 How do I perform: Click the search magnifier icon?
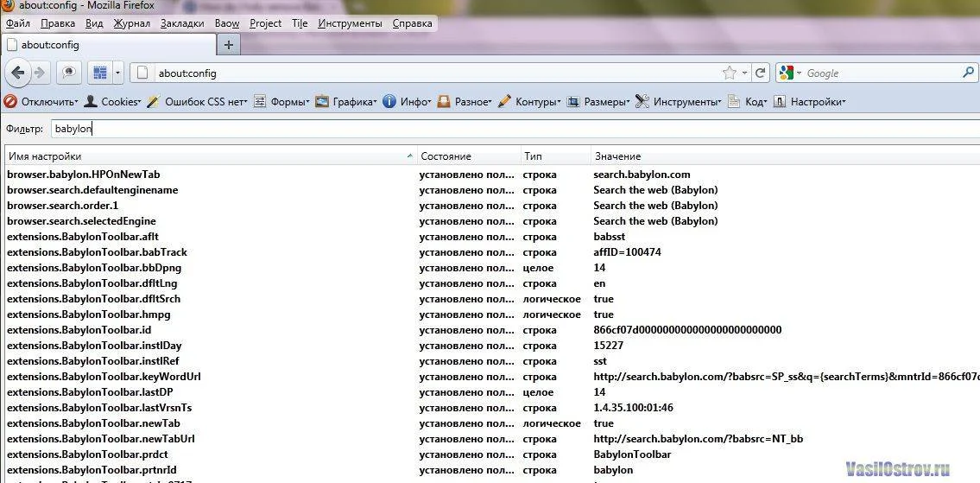968,73
